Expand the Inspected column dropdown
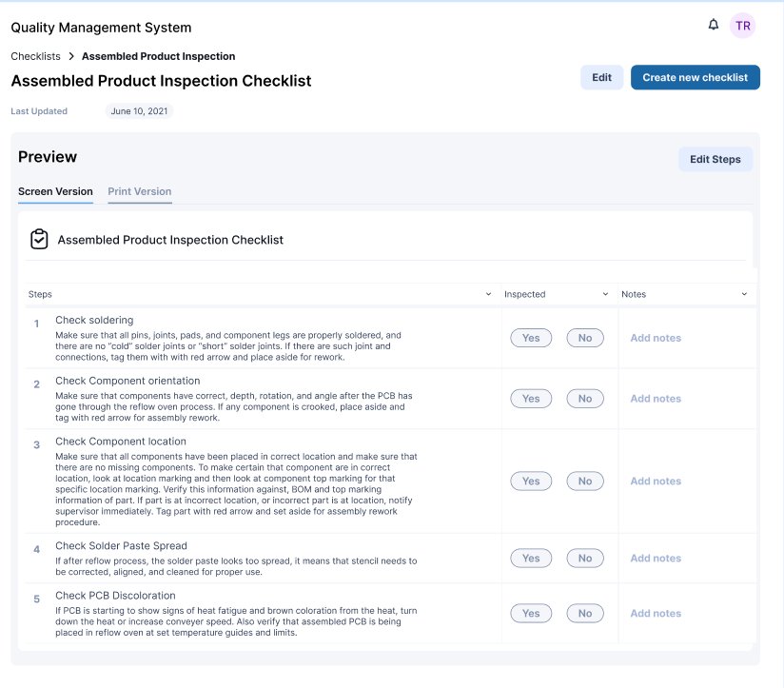 605,295
